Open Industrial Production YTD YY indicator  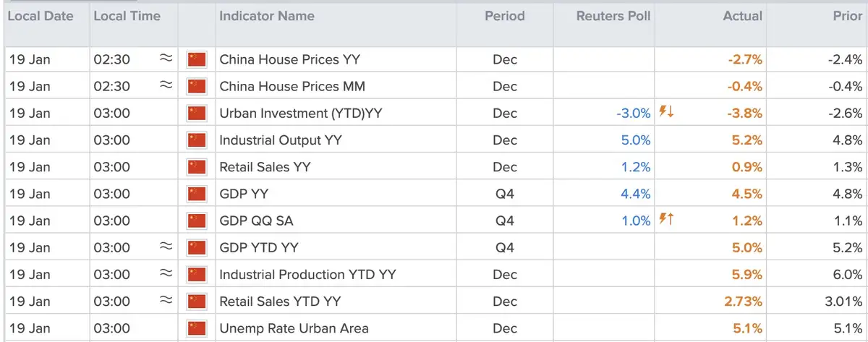307,274
